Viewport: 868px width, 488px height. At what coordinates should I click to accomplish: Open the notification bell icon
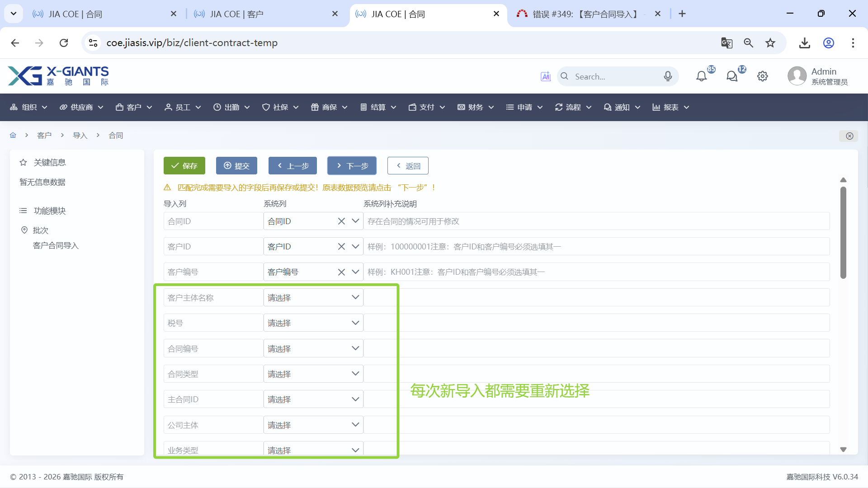(701, 76)
